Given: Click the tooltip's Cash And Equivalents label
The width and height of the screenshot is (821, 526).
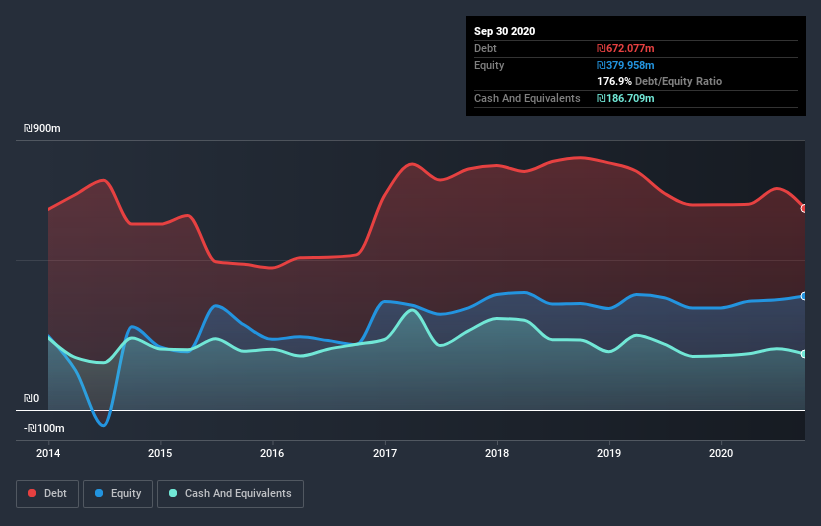Looking at the screenshot, I should pyautogui.click(x=527, y=98).
